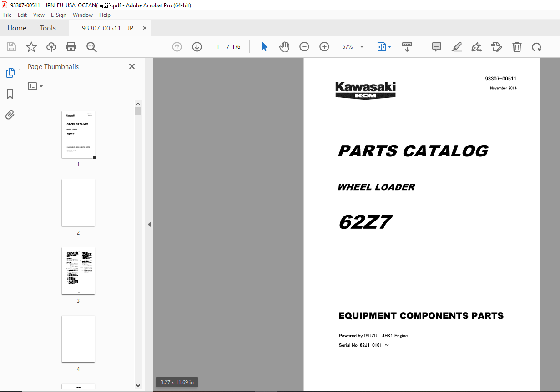This screenshot has width=560, height=392.
Task: Select page 1 thumbnail
Action: point(78,135)
